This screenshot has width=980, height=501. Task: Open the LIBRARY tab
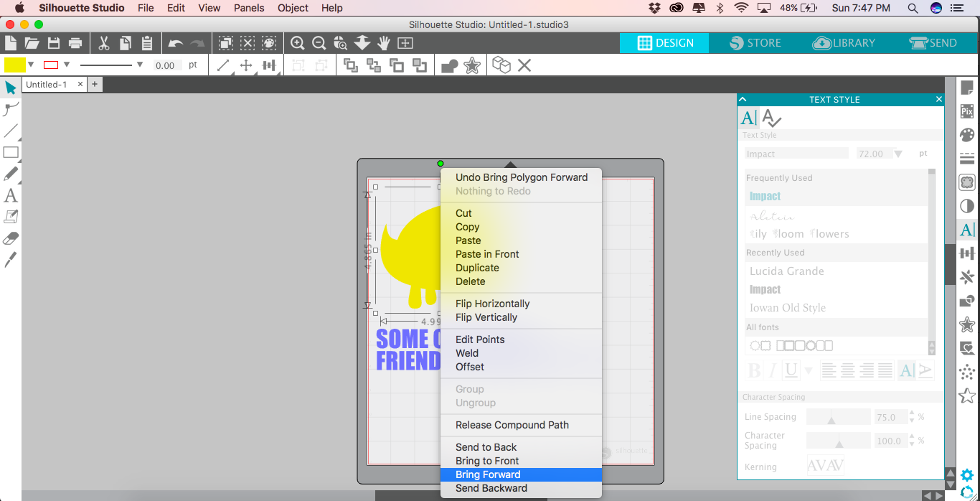click(844, 43)
